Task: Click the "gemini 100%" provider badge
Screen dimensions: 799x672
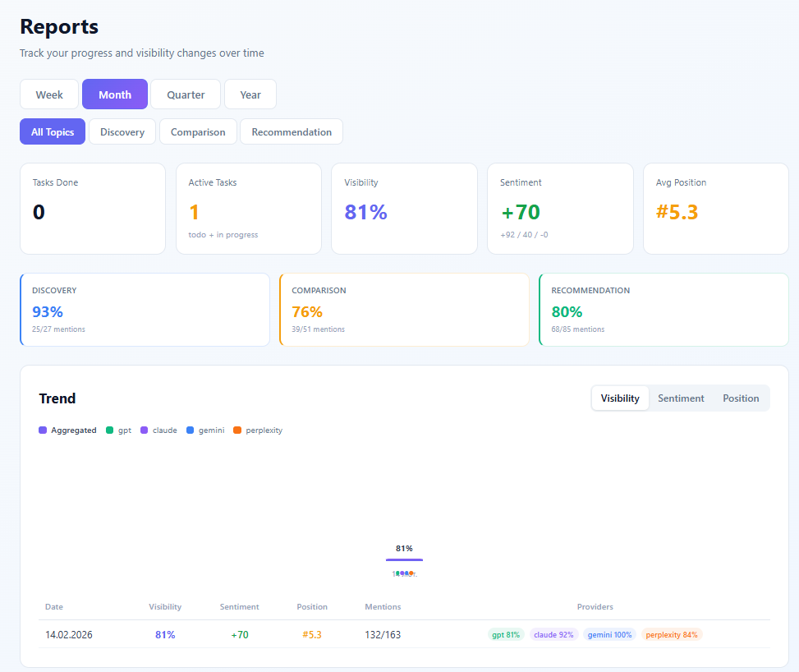Action: [609, 634]
